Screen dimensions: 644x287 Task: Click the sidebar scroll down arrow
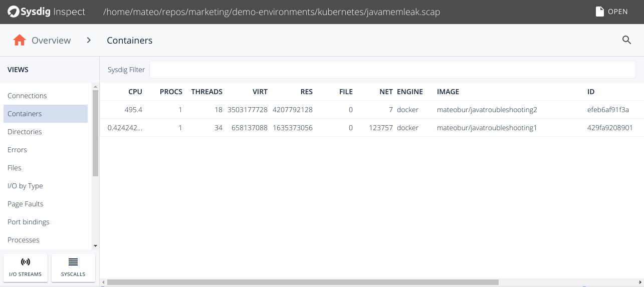pos(95,246)
